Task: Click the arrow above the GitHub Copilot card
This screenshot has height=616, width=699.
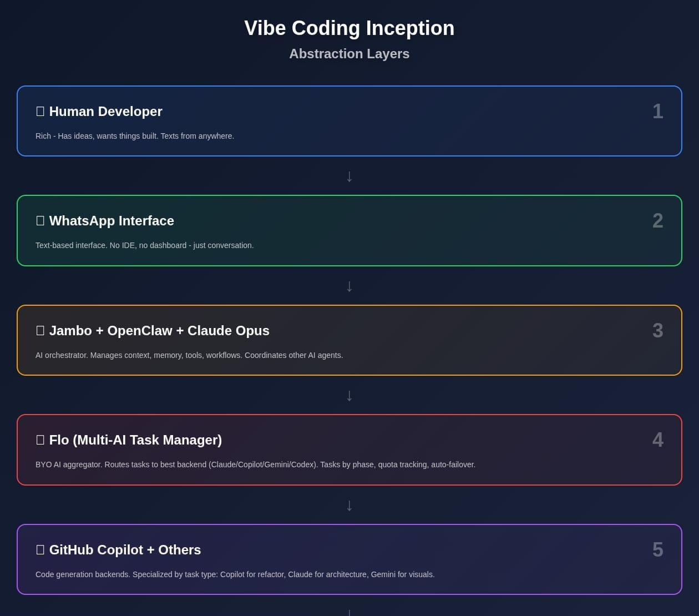Action: click(x=349, y=505)
